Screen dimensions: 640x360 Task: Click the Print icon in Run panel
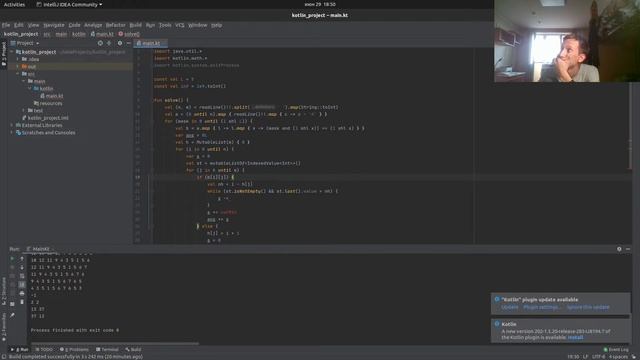tap(22, 293)
